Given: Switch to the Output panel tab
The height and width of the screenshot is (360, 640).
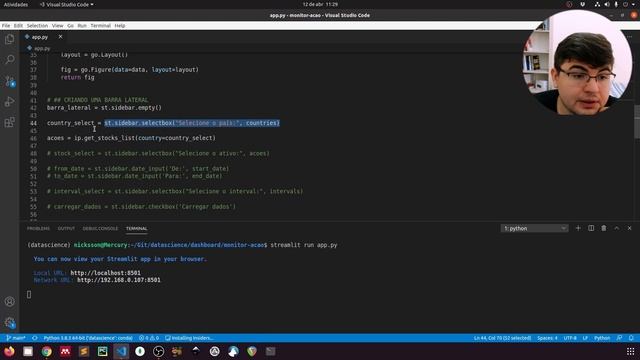Looking at the screenshot, I should 66,229.
